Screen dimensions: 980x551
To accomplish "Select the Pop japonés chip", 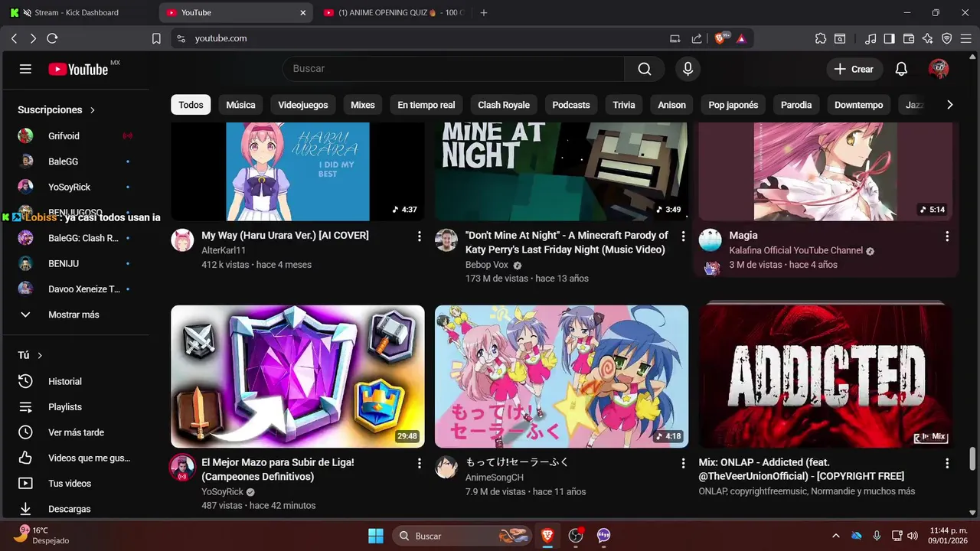I will 733,105.
